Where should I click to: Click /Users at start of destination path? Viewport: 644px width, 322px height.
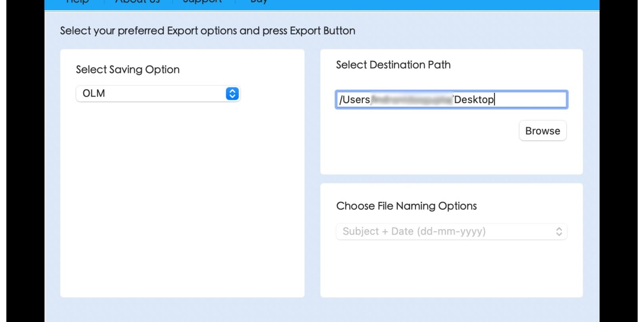point(355,100)
